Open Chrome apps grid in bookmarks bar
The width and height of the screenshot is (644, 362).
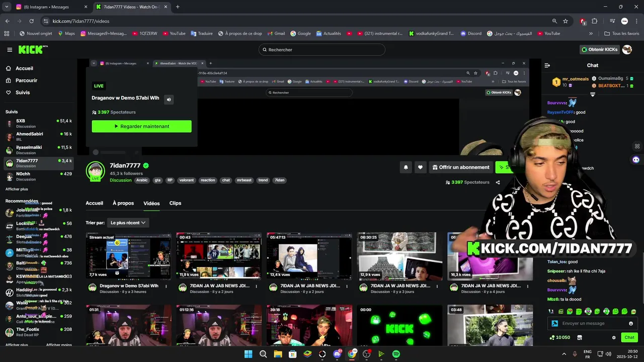tap(7, 34)
